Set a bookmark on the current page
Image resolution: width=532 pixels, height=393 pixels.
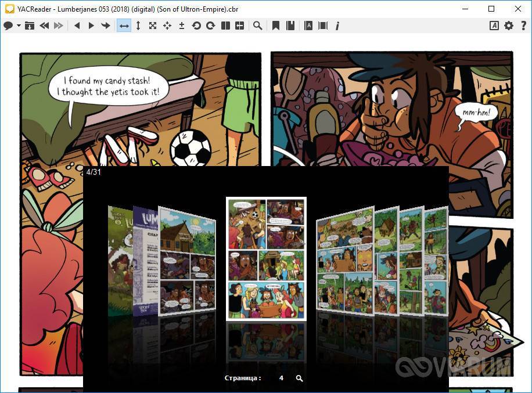pyautogui.click(x=276, y=26)
